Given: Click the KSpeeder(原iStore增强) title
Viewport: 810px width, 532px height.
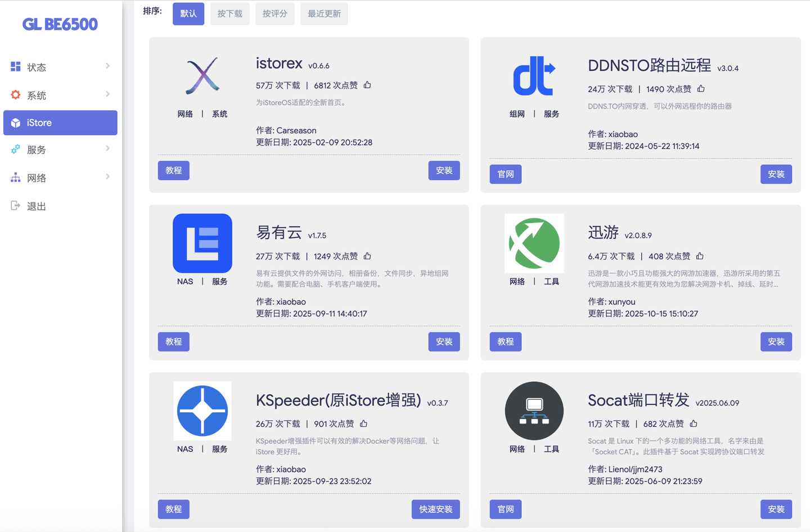Looking at the screenshot, I should 339,400.
